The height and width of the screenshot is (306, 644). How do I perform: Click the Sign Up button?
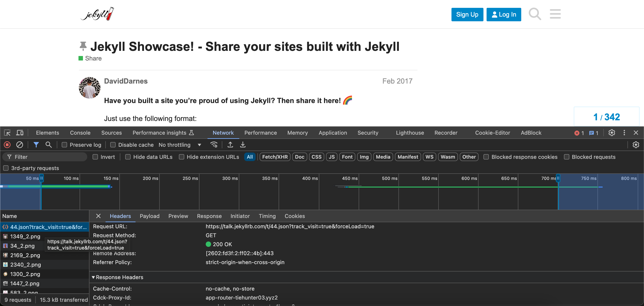(467, 14)
